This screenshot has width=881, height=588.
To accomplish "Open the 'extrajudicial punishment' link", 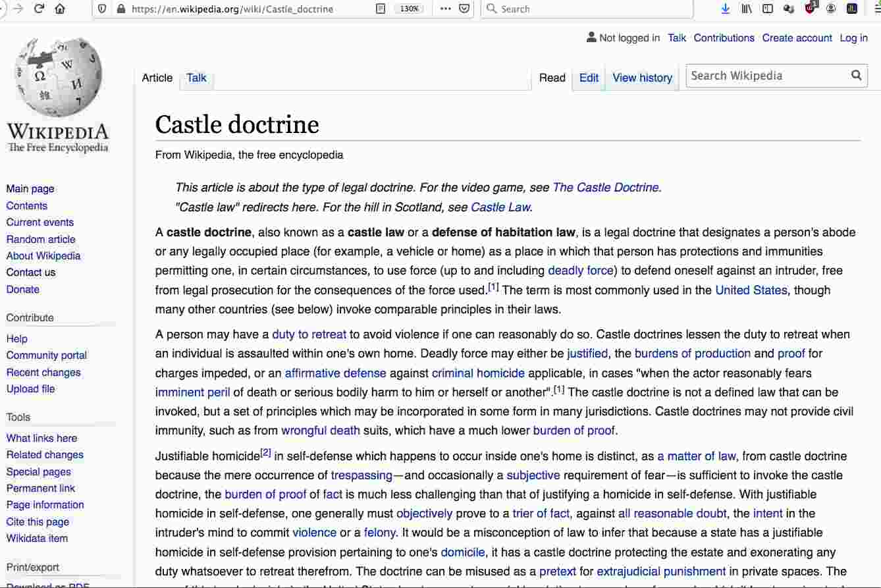I will tap(661, 572).
